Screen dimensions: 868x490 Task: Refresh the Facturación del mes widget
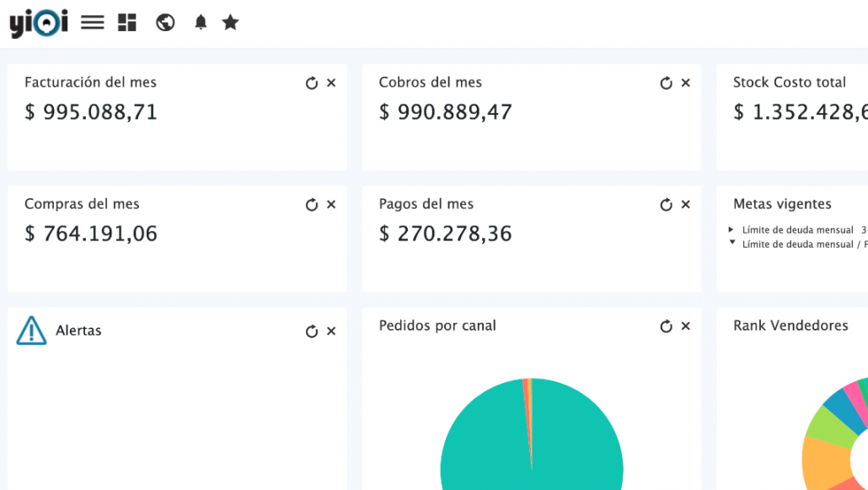coord(312,83)
